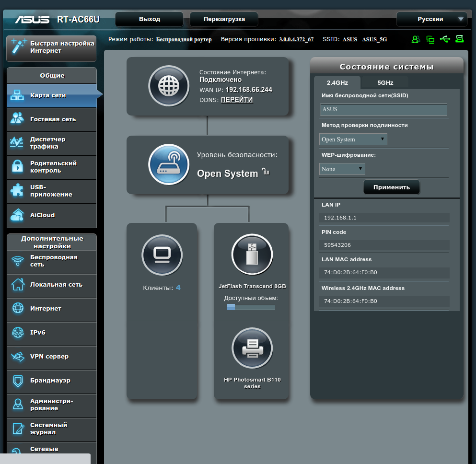Screen dimensions: 476x464
Task: Click the Network Map (Карта сети) icon
Action: (x=17, y=95)
